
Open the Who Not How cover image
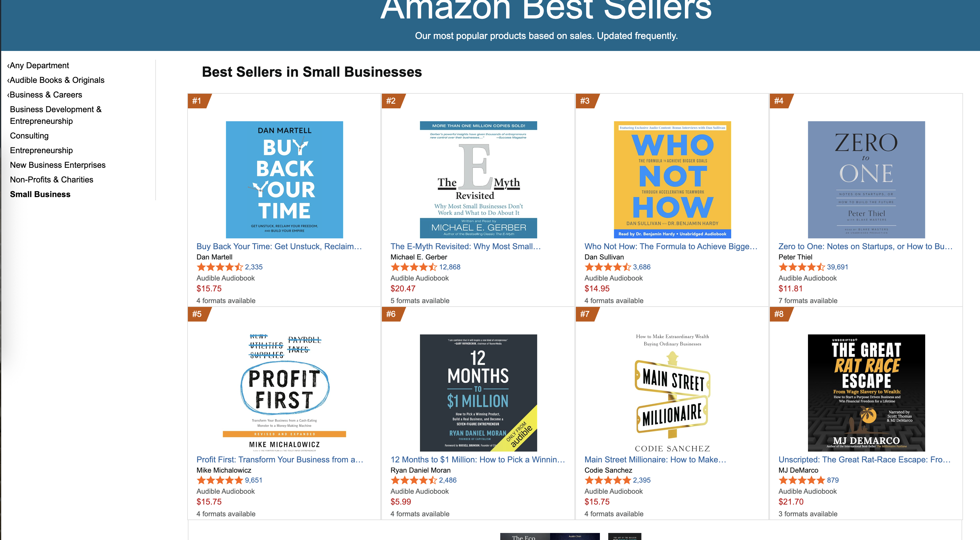pos(672,180)
